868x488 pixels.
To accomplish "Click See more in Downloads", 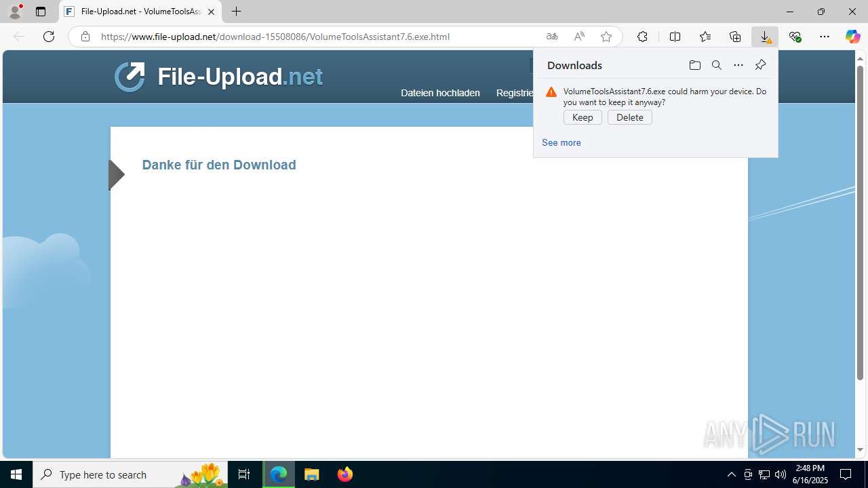I will tap(561, 142).
